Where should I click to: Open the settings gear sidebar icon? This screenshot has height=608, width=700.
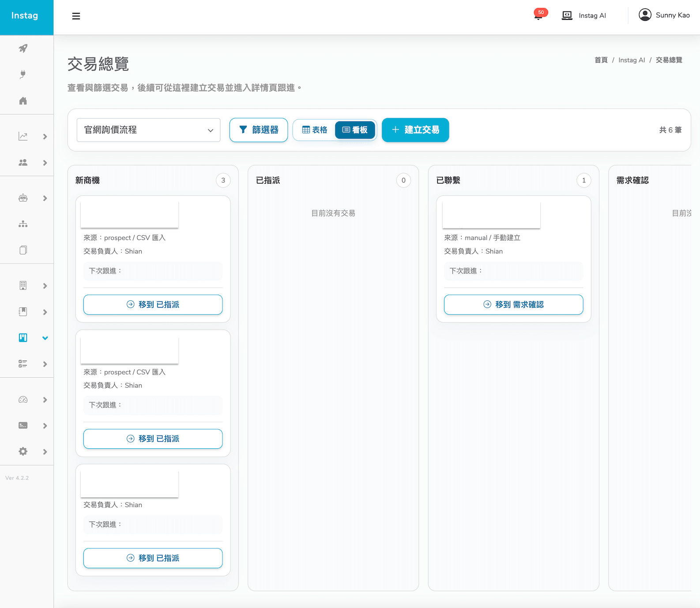pos(23,451)
